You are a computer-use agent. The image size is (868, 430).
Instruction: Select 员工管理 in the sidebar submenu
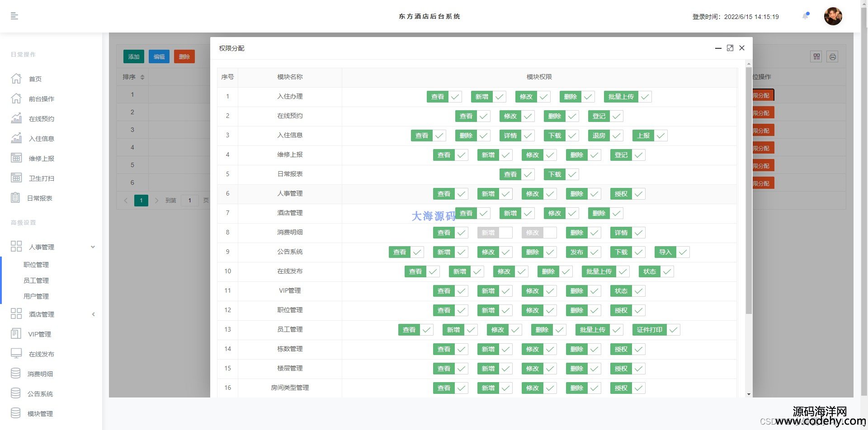(36, 280)
